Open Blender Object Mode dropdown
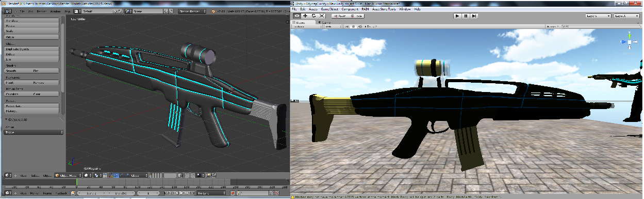 [x=68, y=175]
